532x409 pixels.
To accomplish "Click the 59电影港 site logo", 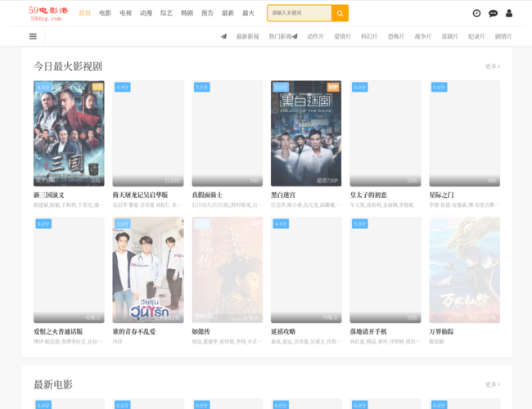I will [x=48, y=14].
